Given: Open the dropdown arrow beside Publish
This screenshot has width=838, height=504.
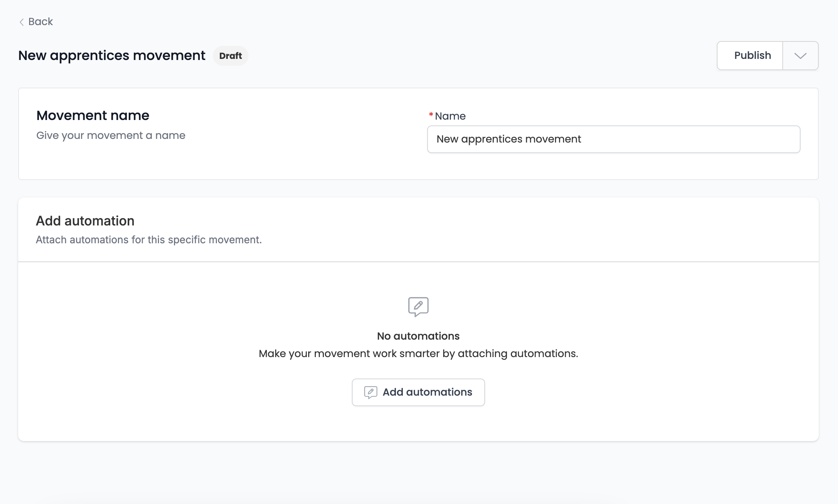Looking at the screenshot, I should pyautogui.click(x=801, y=56).
